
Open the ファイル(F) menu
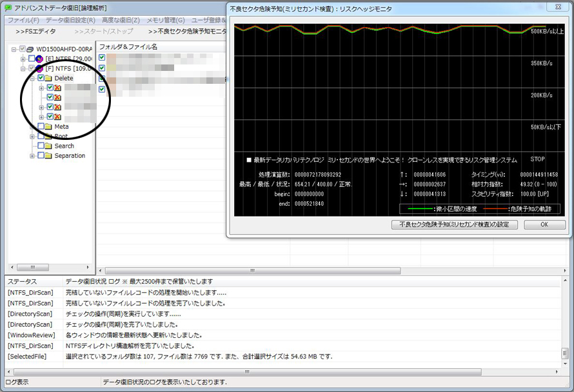[23, 20]
